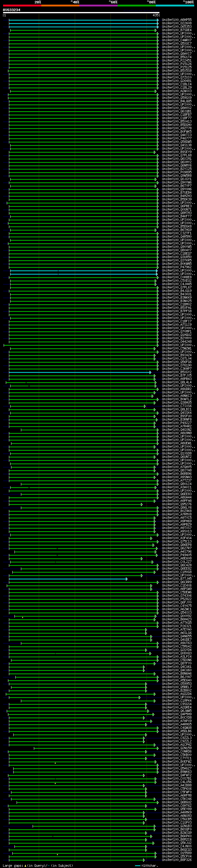Pick the UniRef100_P49227 hit name
Viewport: 197px width, 868px height.
coord(176,423)
